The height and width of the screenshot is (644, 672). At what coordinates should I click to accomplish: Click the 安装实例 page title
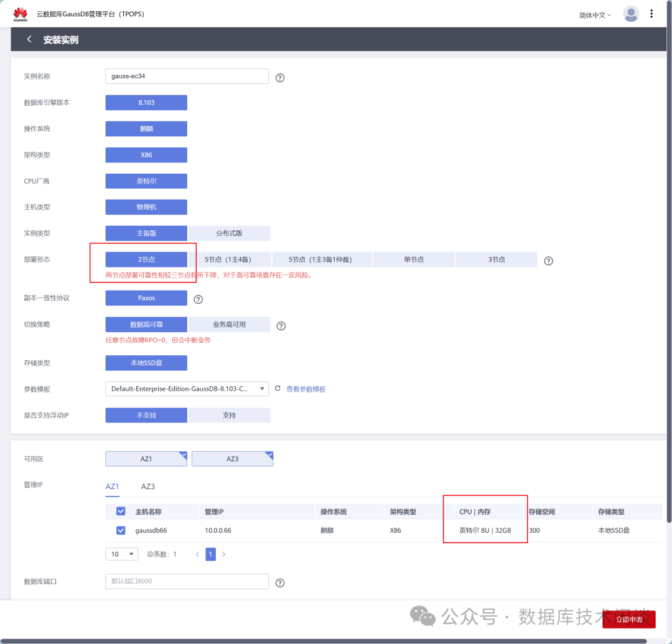[61, 40]
